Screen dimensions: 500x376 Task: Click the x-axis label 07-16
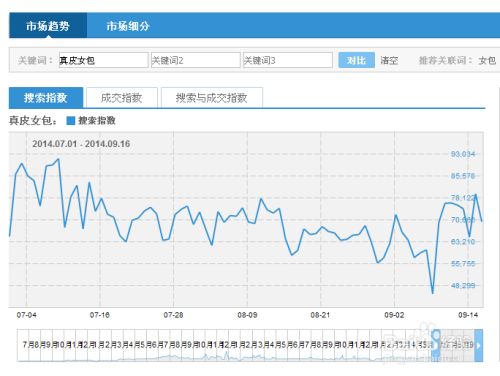(100, 315)
